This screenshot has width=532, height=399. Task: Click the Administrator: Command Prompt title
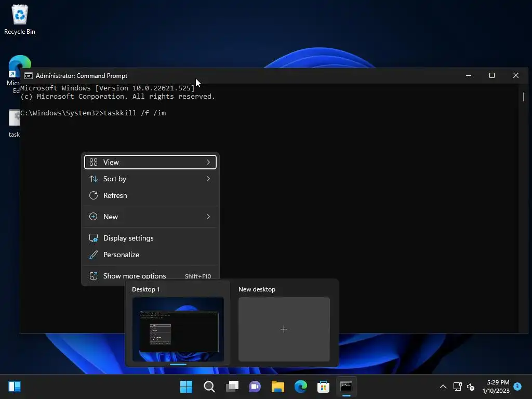tap(82, 76)
